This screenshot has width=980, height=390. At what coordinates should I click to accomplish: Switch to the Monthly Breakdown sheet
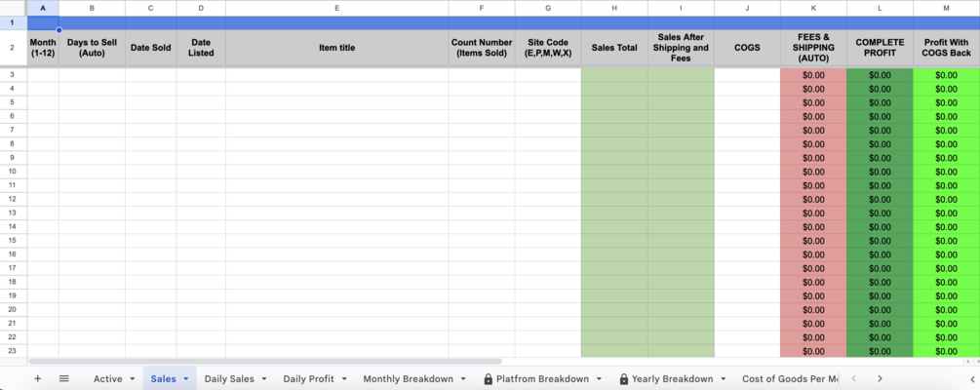408,379
